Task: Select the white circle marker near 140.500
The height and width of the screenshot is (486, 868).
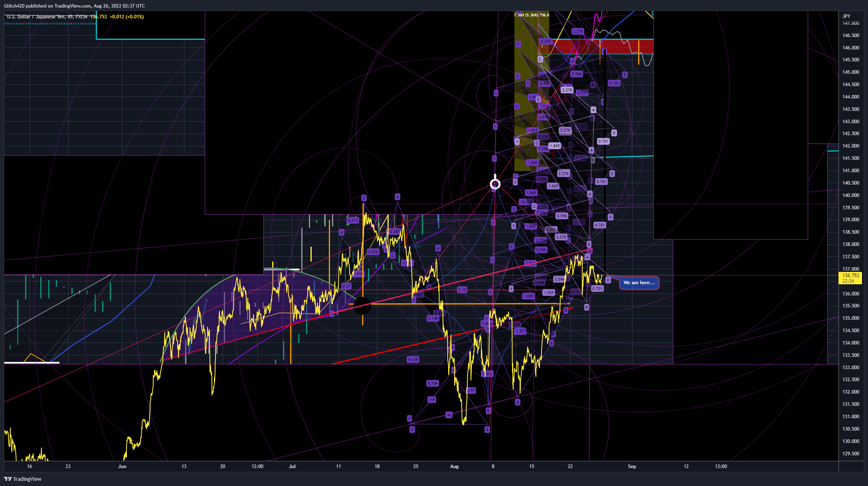Action: pos(495,184)
